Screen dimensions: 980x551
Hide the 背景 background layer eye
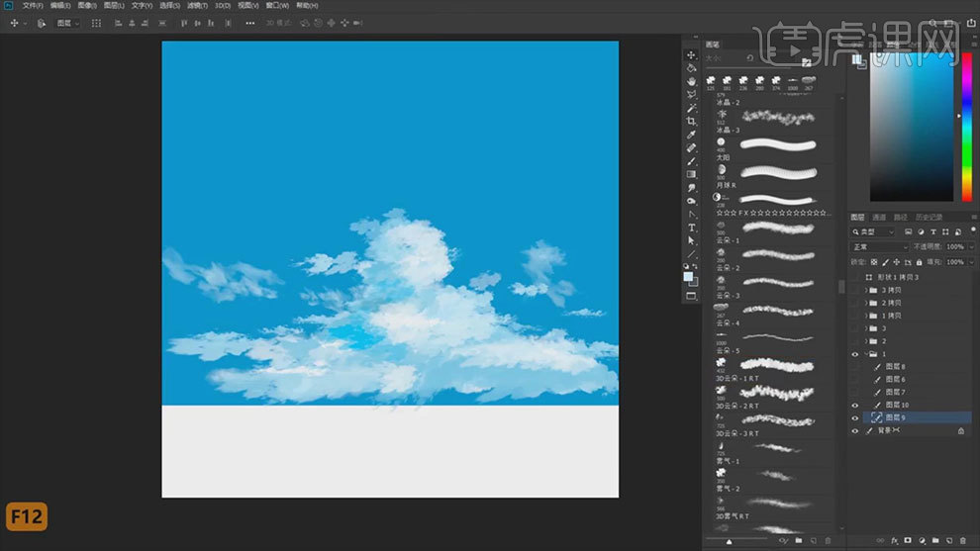tap(855, 430)
